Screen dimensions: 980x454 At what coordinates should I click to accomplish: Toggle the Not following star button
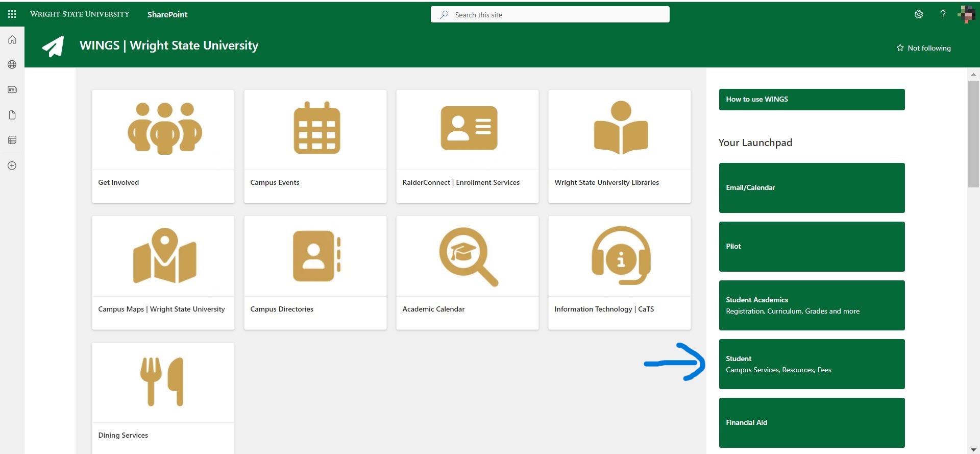(923, 48)
